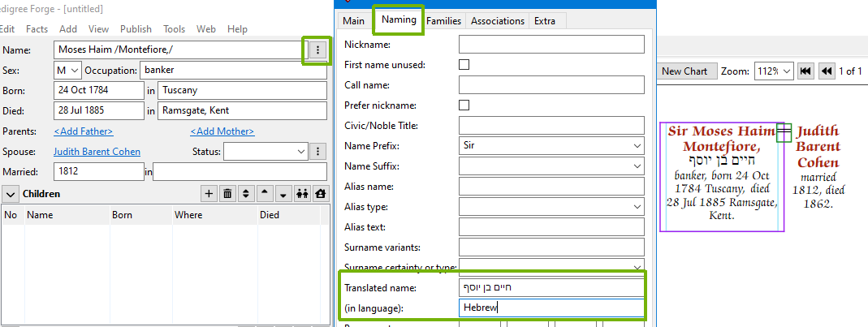Collapse the Children section
This screenshot has height=327, width=868.
point(11,194)
